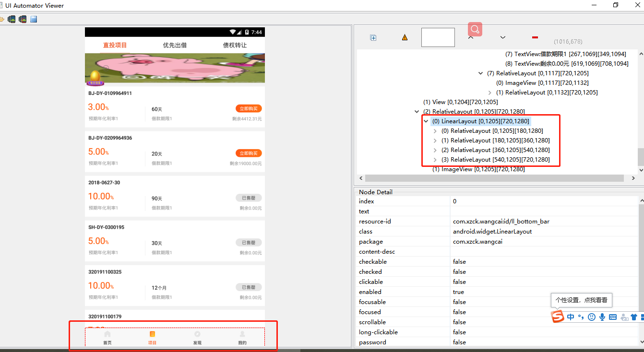The width and height of the screenshot is (644, 352).
Task: Click the Sogou account person icon
Action: (x=624, y=317)
